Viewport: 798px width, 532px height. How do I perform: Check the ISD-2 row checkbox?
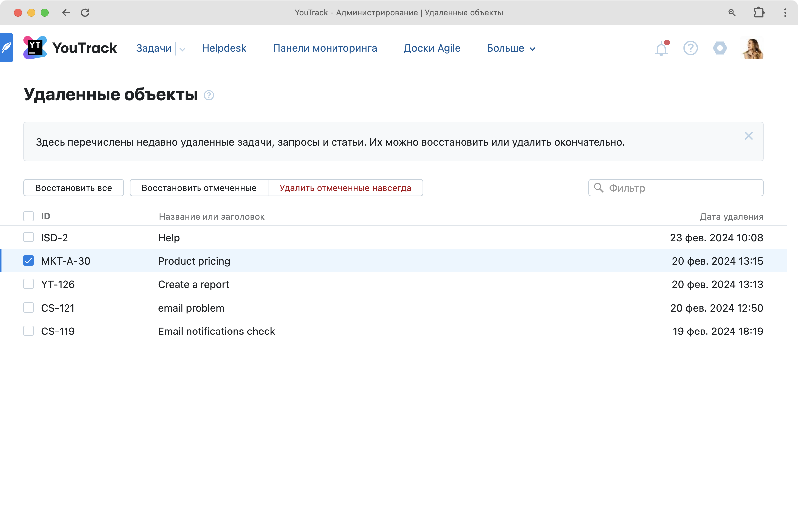coord(29,237)
